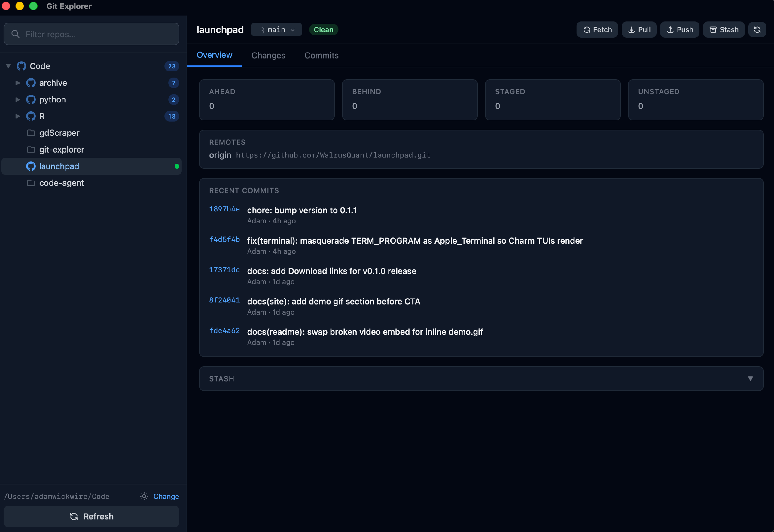The image size is (774, 532).
Task: Click the Fetch button
Action: (x=597, y=30)
